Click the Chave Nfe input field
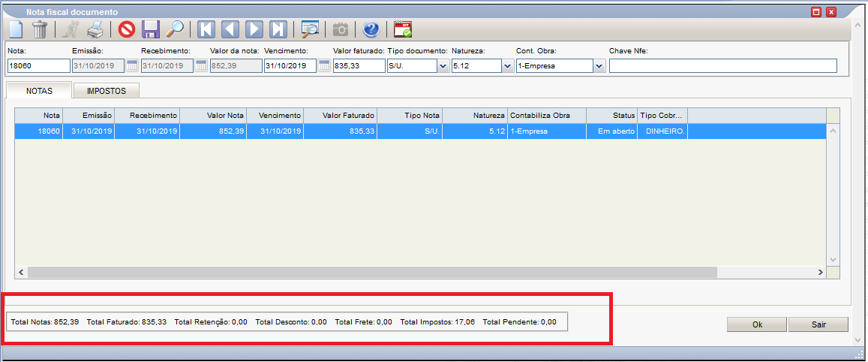The width and height of the screenshot is (868, 362). 723,66
